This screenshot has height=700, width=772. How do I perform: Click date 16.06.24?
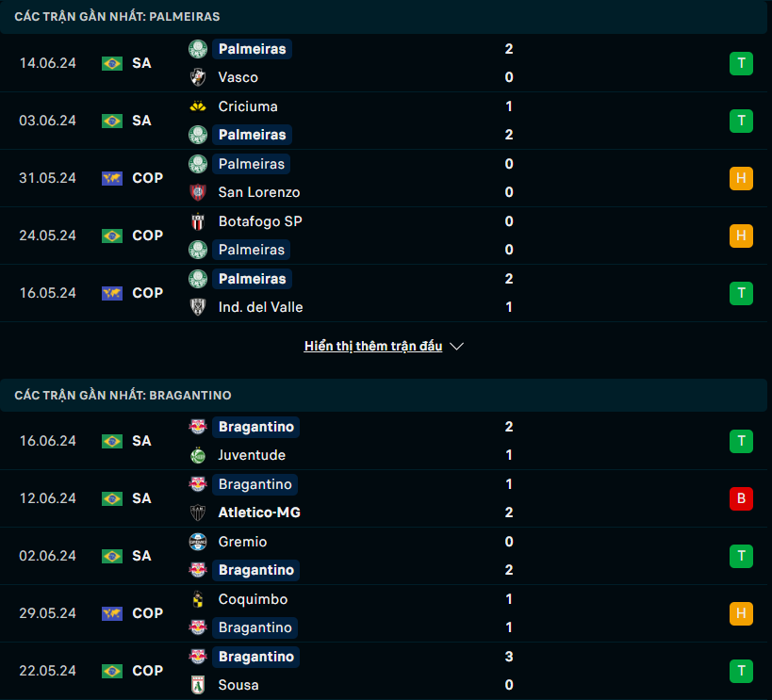pyautogui.click(x=48, y=441)
